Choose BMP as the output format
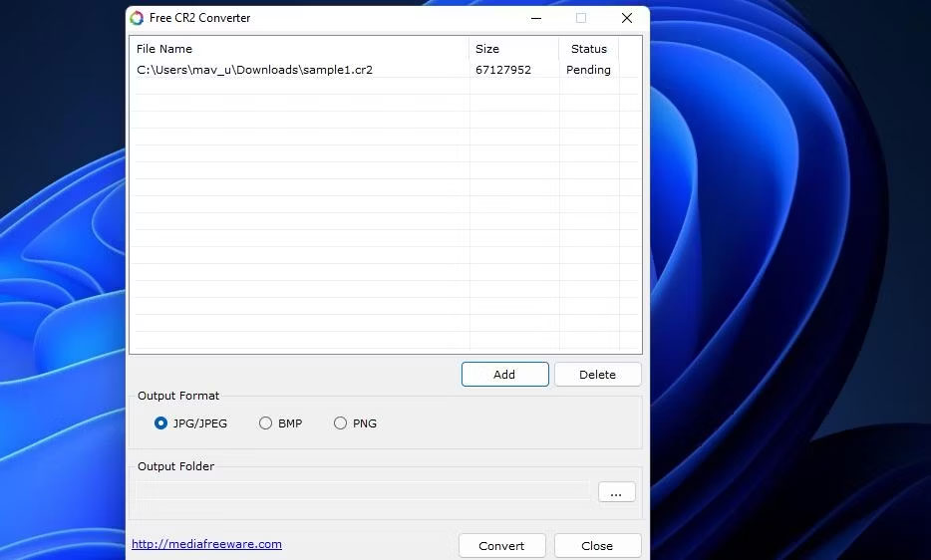 coord(265,423)
